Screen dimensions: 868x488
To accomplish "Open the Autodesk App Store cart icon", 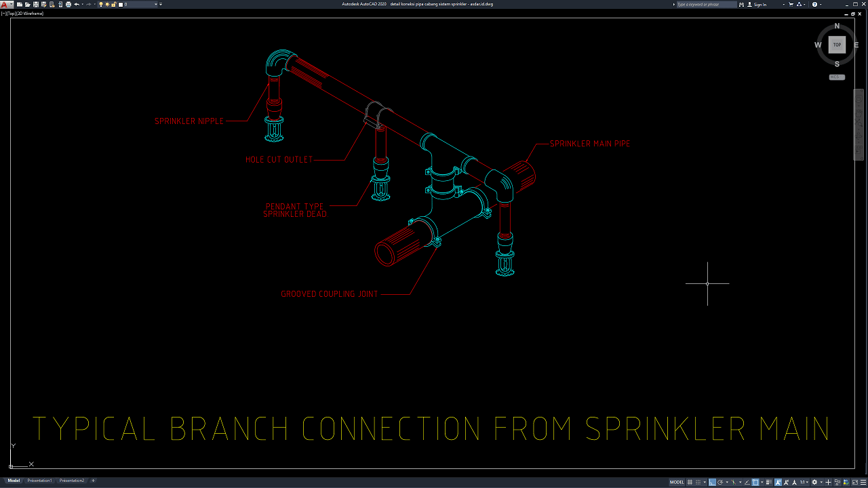I will 791,4.
